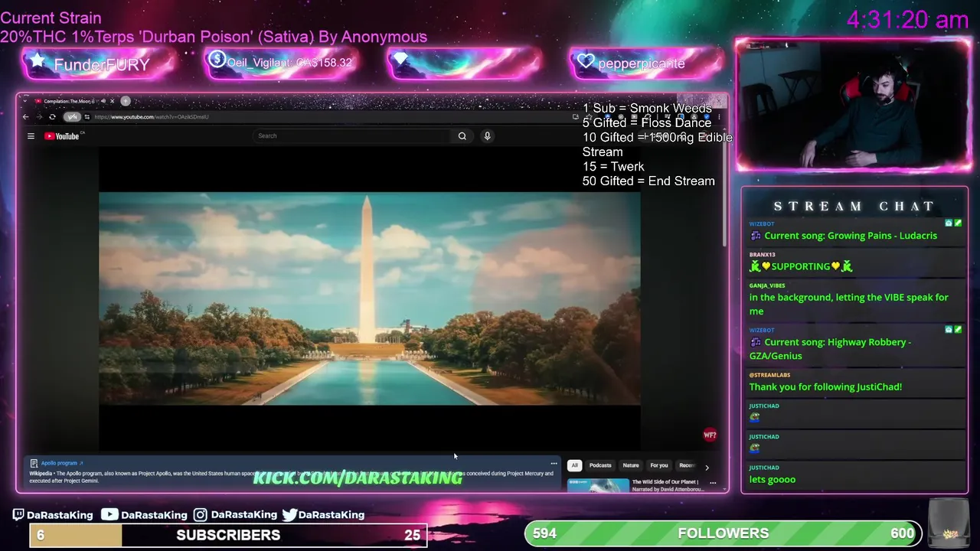Open the tab search dropdown arrow
The width and height of the screenshot is (980, 551).
(x=24, y=101)
